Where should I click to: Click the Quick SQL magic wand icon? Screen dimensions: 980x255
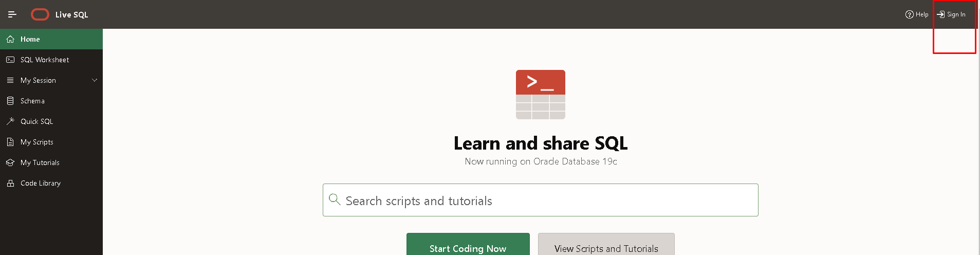[10, 121]
